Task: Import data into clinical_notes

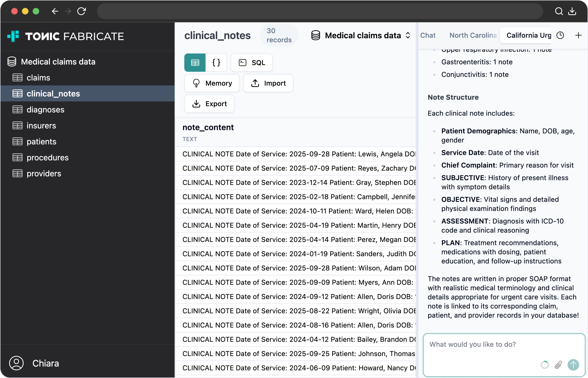Action: 268,83
